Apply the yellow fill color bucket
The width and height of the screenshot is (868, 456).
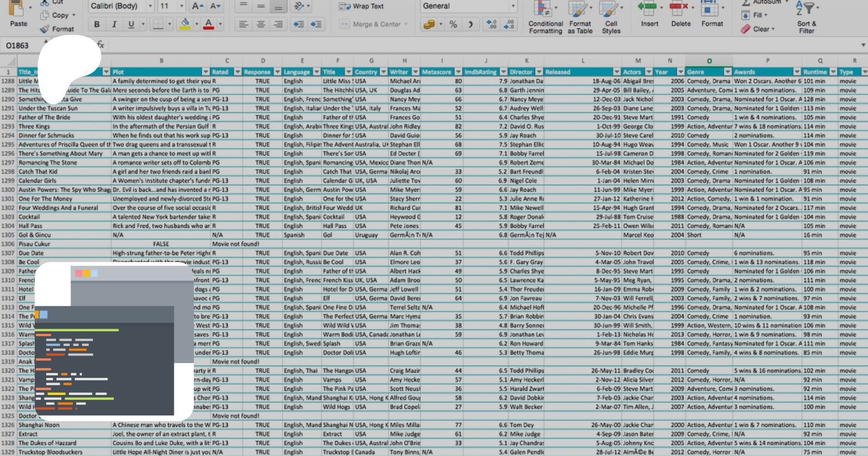(x=185, y=24)
